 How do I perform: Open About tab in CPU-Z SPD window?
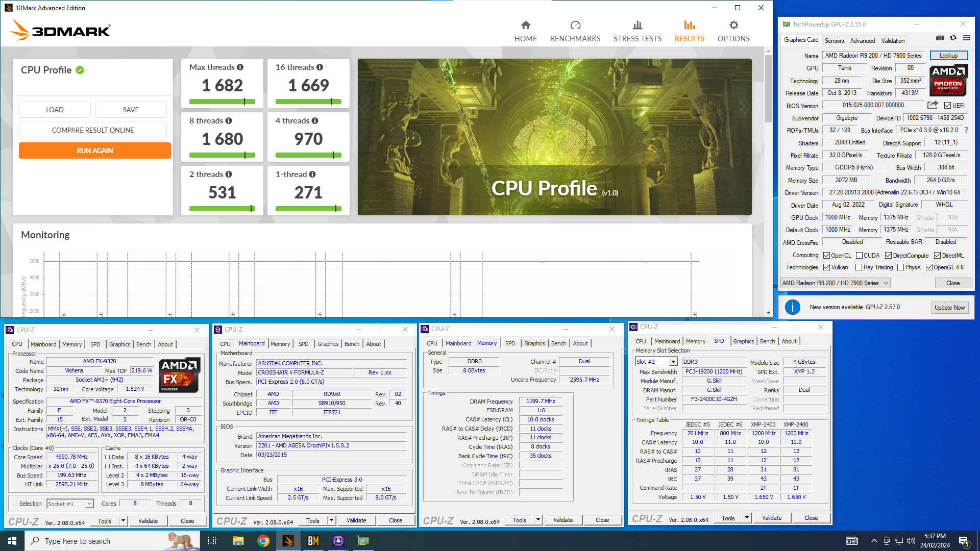pyautogui.click(x=789, y=341)
